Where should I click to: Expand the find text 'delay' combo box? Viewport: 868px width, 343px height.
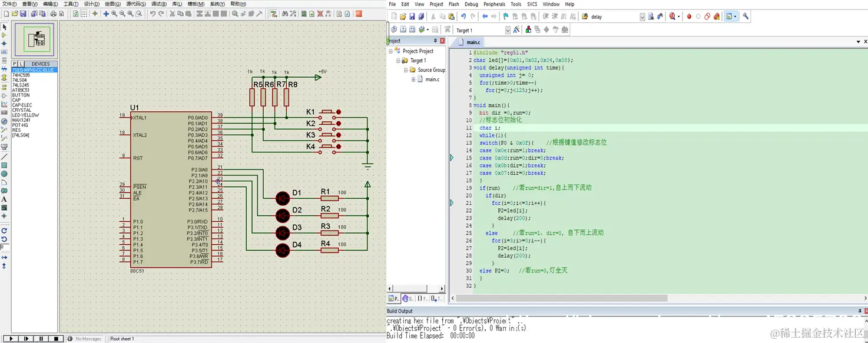[642, 16]
